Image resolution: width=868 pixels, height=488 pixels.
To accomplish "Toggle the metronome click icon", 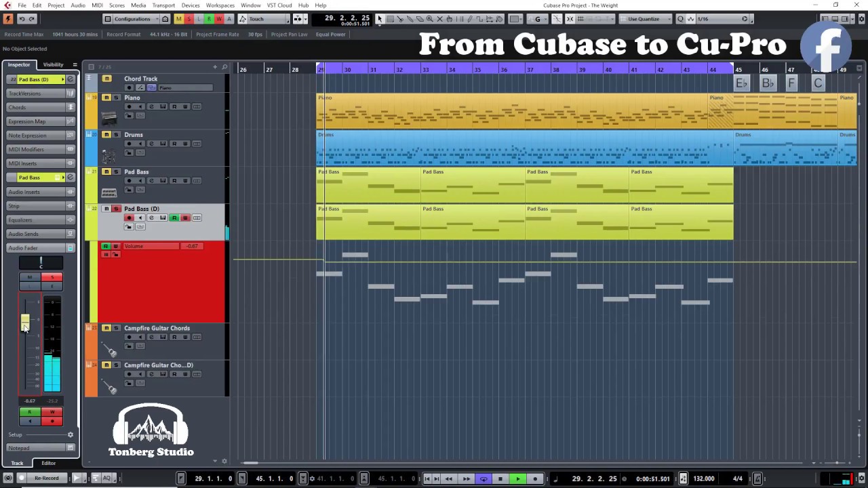I will click(757, 479).
